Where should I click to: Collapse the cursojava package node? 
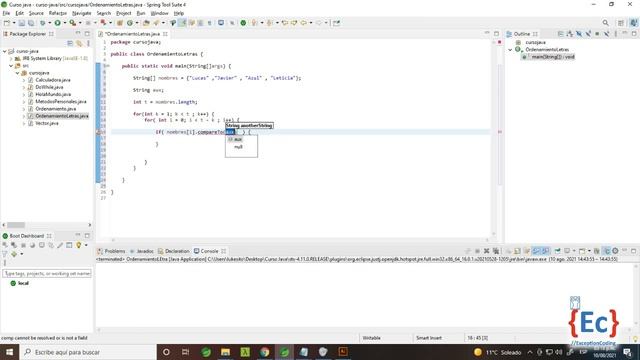click(x=18, y=73)
